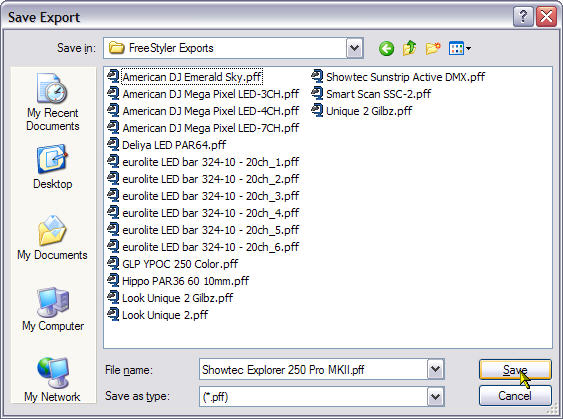Screen dimensions: 563x419
Task: Open the View Menu icon
Action: (x=460, y=48)
